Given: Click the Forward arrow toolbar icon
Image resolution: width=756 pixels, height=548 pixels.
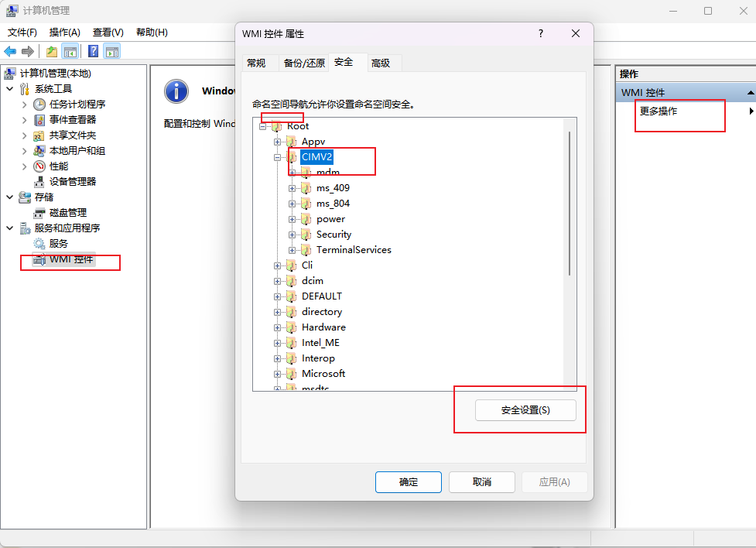Looking at the screenshot, I should pos(28,51).
